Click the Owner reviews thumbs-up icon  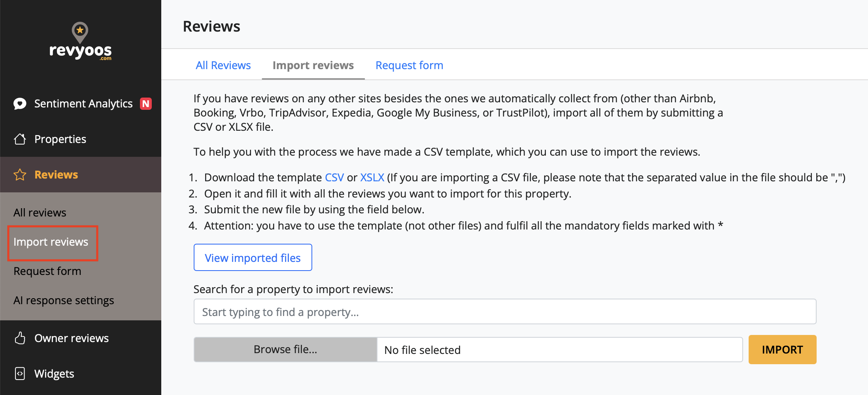[x=20, y=338]
